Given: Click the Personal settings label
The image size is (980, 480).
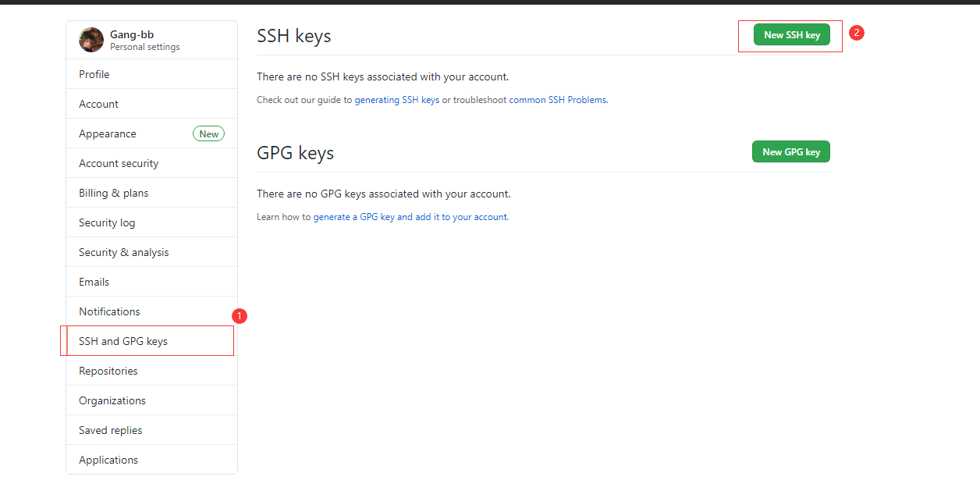Looking at the screenshot, I should (145, 47).
